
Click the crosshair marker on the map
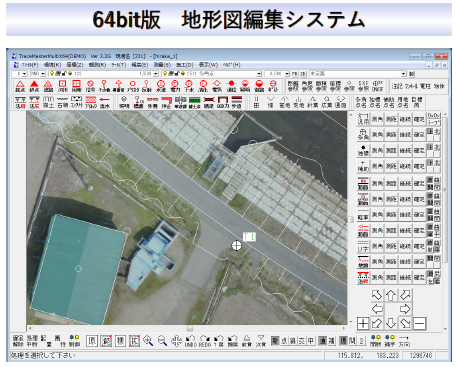point(236,246)
